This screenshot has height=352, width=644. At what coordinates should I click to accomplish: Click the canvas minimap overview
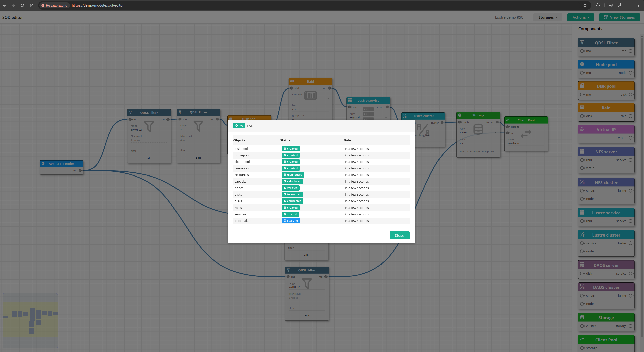tap(30, 320)
